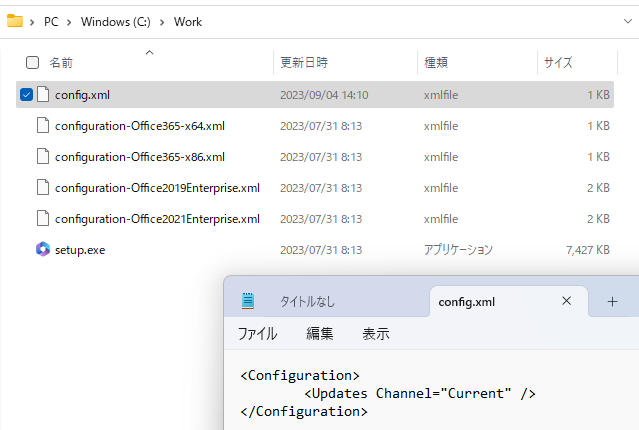639x430 pixels.
Task: Expand the chevron after the folder icon
Action: tap(32, 22)
